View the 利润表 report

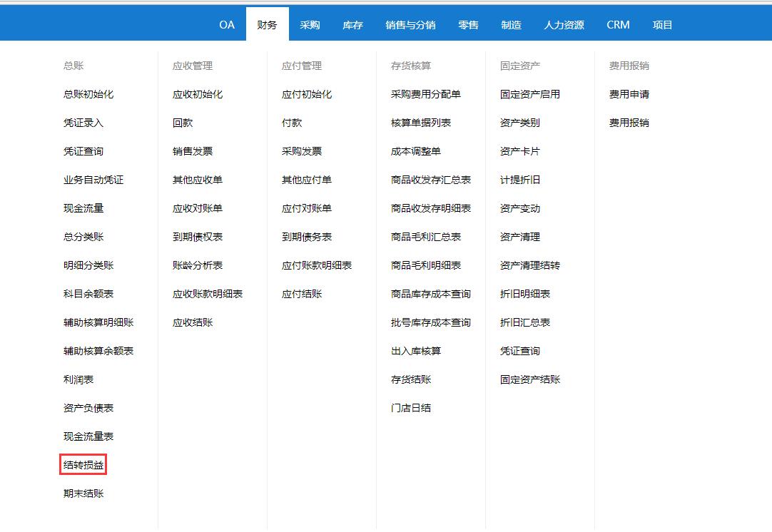[x=78, y=379]
